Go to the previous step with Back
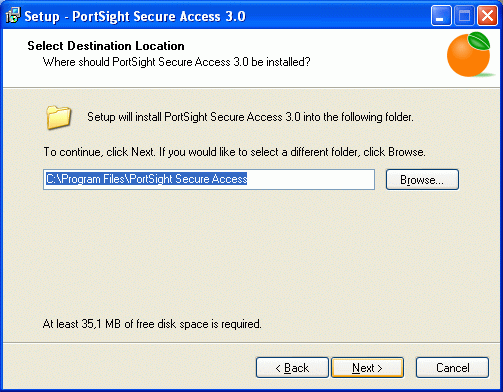The width and height of the screenshot is (503, 392). click(292, 368)
